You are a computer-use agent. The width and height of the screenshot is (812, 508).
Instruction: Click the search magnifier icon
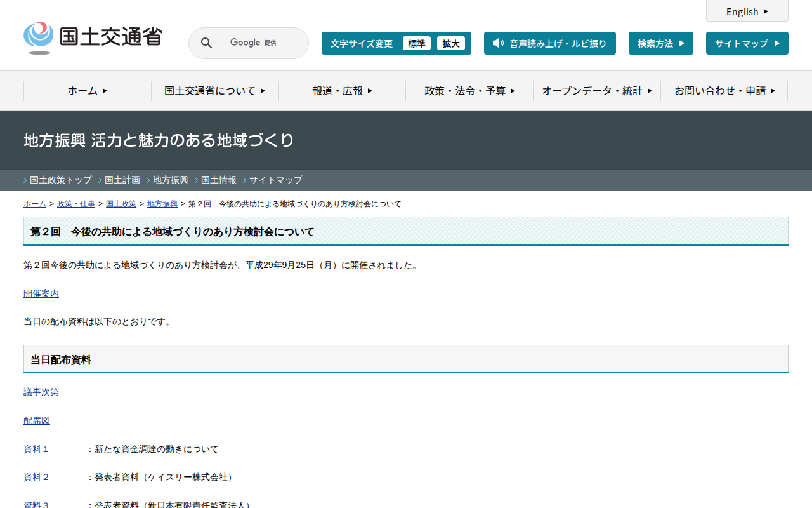click(207, 43)
